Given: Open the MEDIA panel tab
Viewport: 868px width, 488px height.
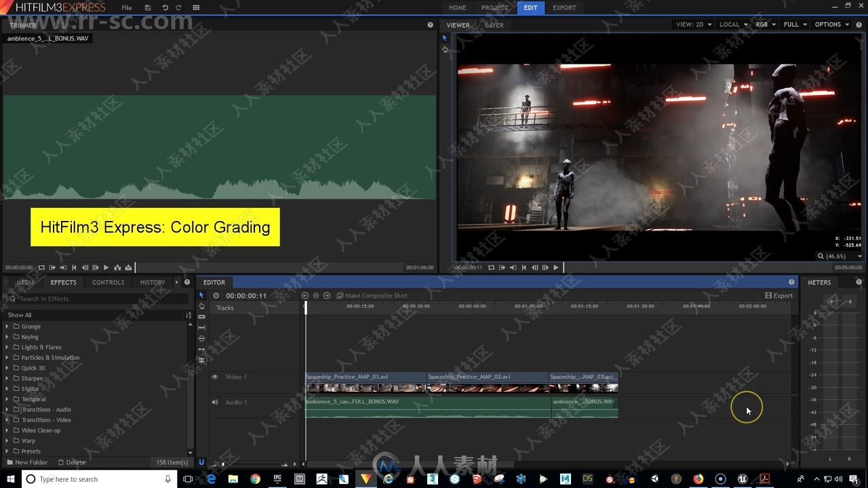Looking at the screenshot, I should [x=25, y=283].
